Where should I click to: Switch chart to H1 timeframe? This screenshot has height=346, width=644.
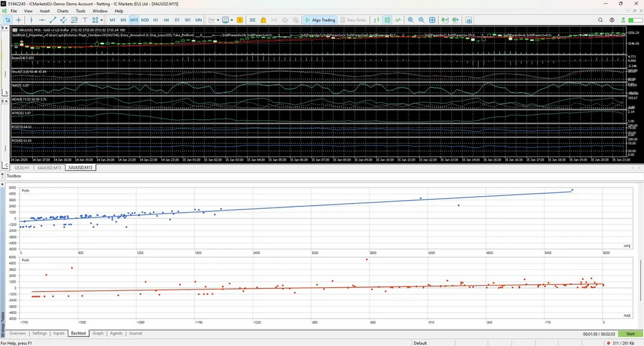point(156,20)
